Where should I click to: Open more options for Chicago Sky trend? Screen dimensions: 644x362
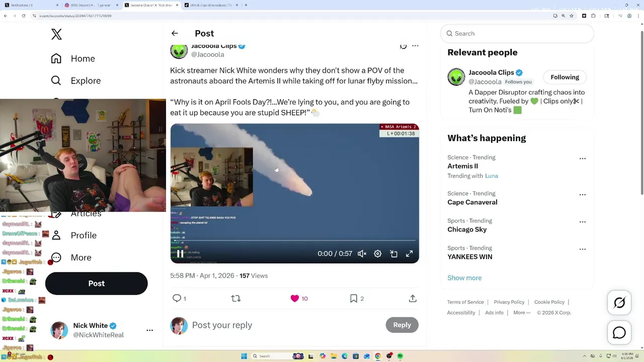coord(582,222)
